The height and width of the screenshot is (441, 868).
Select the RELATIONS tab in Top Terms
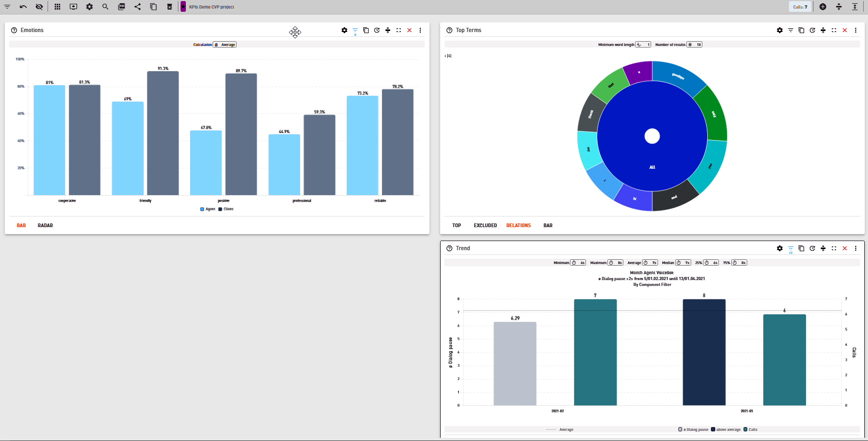coord(519,226)
